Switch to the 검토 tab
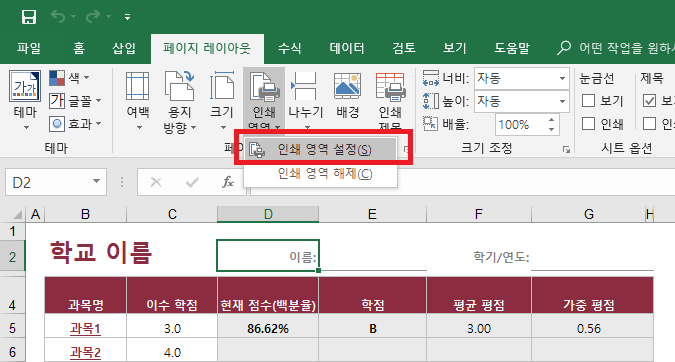Viewport: 675px width, 362px height. 403,48
